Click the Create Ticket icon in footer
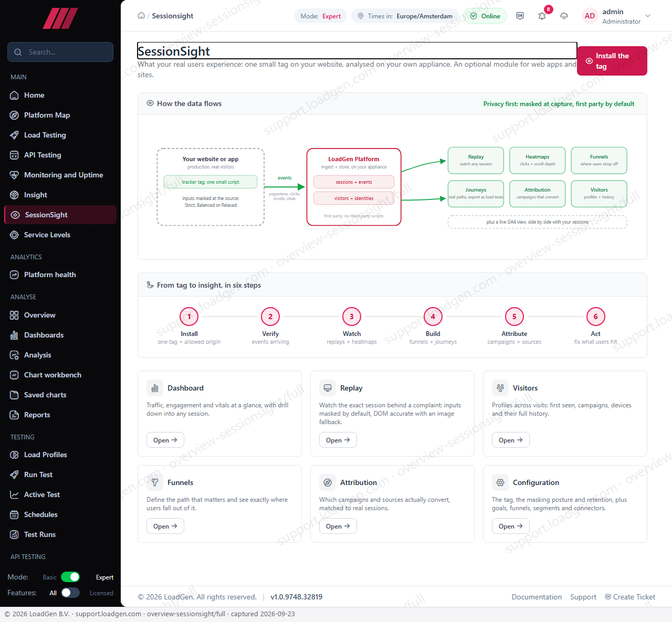The height and width of the screenshot is (622, 672). 608,597
